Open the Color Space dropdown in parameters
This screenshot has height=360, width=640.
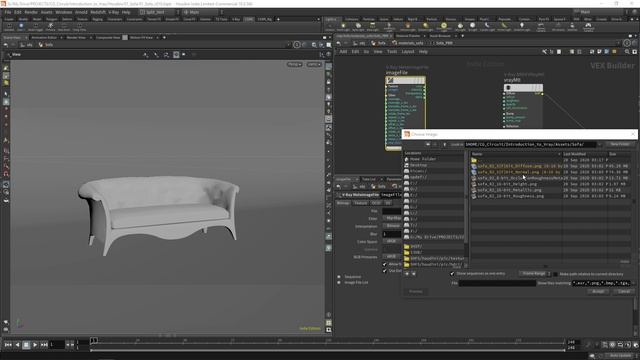click(391, 241)
